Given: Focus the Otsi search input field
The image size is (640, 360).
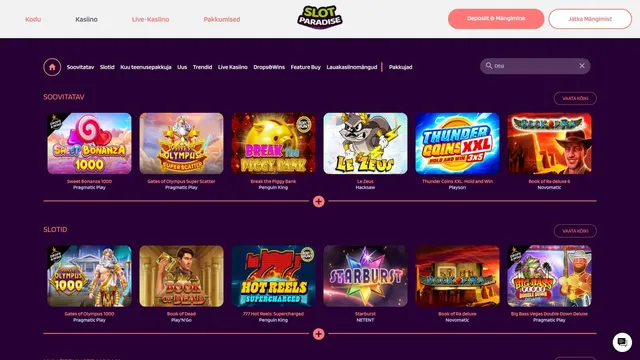Looking at the screenshot, I should click(x=535, y=66).
